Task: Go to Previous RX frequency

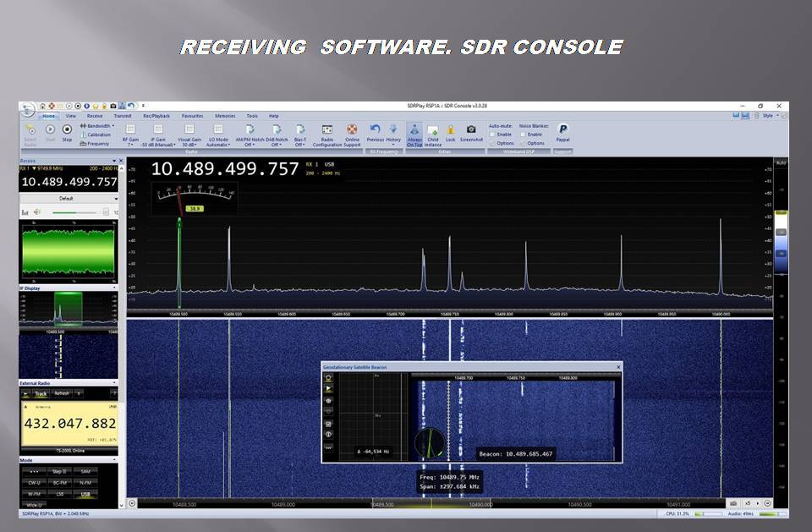Action: (x=375, y=133)
